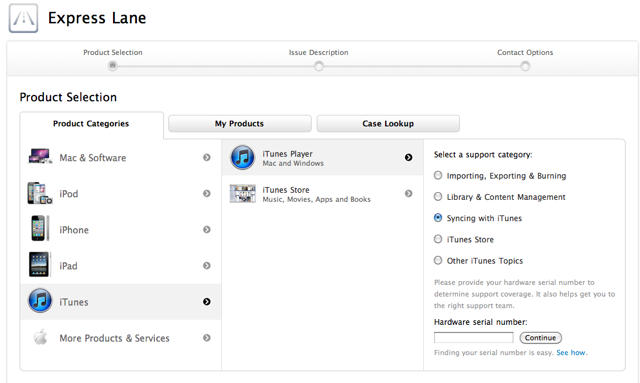
Task: Open the My Products tab
Action: click(x=240, y=123)
